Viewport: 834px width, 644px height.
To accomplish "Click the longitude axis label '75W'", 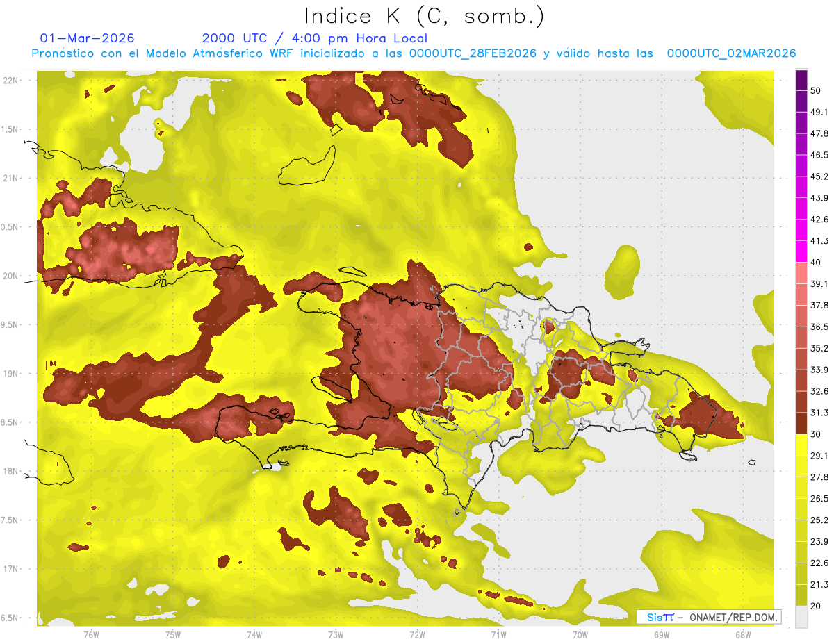I will pyautogui.click(x=173, y=635).
